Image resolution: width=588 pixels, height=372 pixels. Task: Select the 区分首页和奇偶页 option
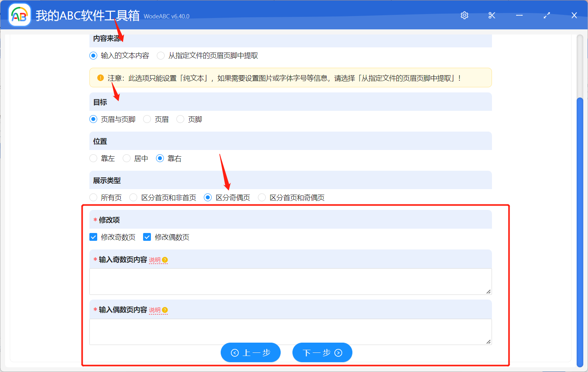pos(261,197)
